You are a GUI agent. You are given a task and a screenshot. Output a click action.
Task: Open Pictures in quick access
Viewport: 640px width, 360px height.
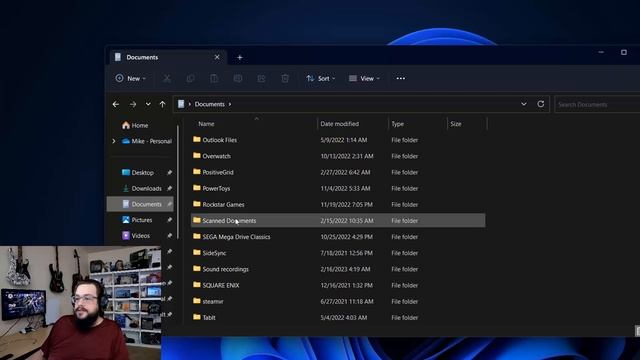[137, 220]
